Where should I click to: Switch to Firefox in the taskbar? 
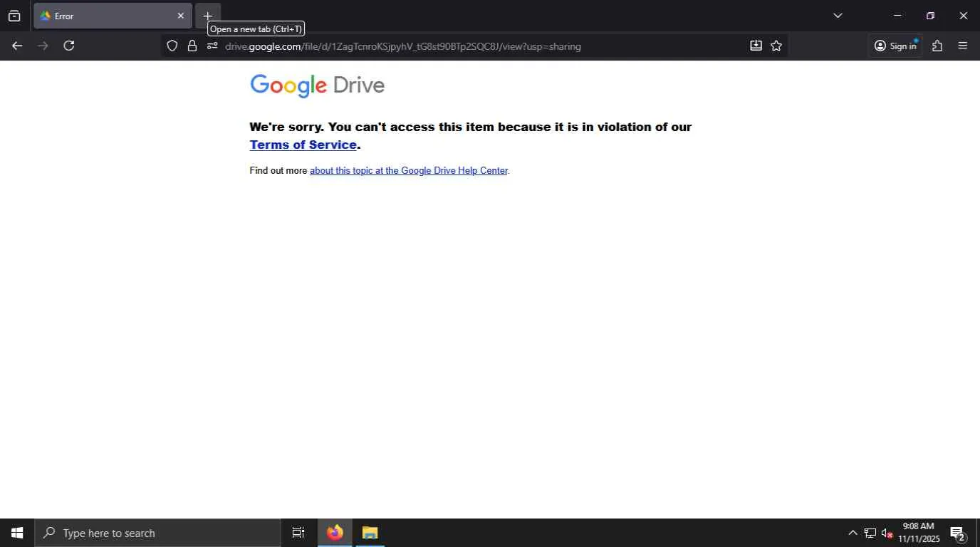click(x=335, y=533)
